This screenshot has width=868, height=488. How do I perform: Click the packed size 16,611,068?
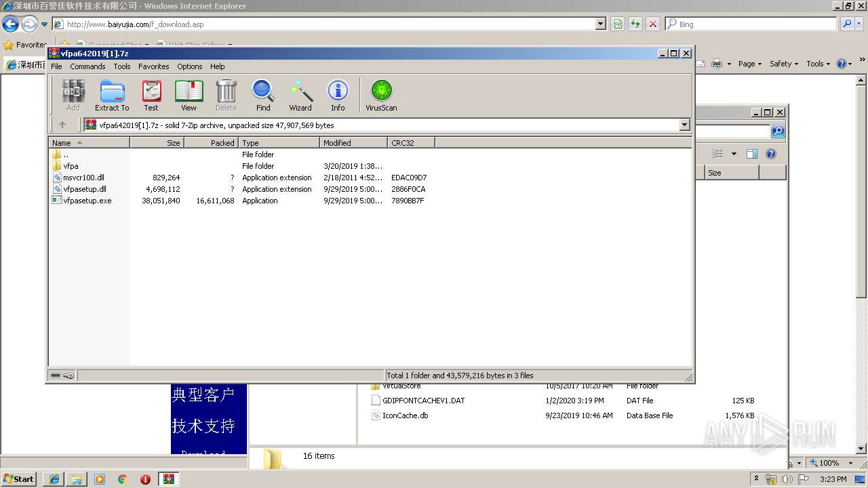tap(215, 201)
